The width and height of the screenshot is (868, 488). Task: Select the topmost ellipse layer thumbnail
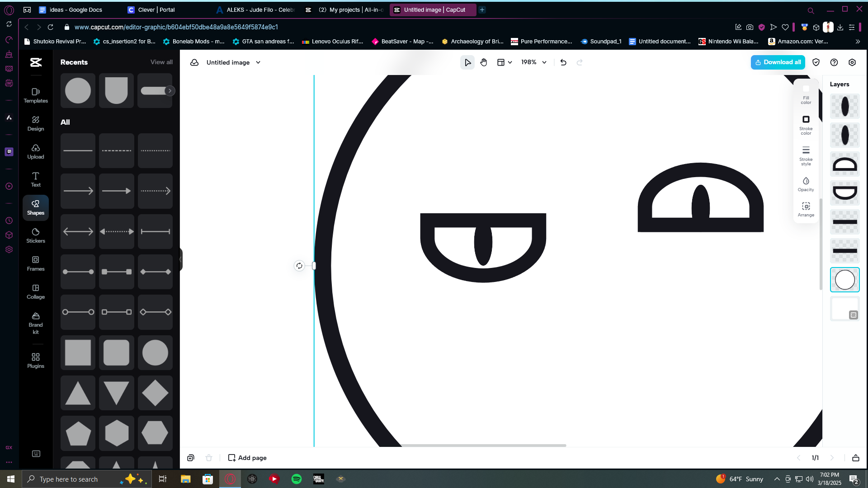click(x=845, y=106)
